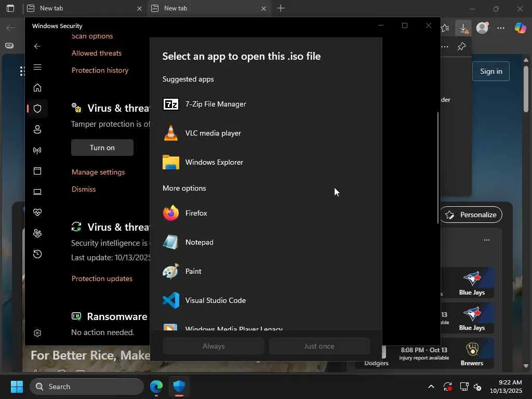Select Paint in the app list
Viewport: 532px width, 399px height.
[265, 271]
